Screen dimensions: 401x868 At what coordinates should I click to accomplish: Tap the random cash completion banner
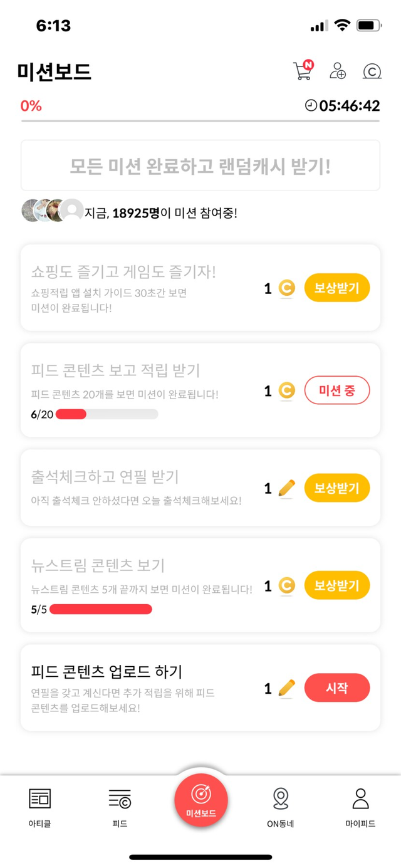pos(200,165)
